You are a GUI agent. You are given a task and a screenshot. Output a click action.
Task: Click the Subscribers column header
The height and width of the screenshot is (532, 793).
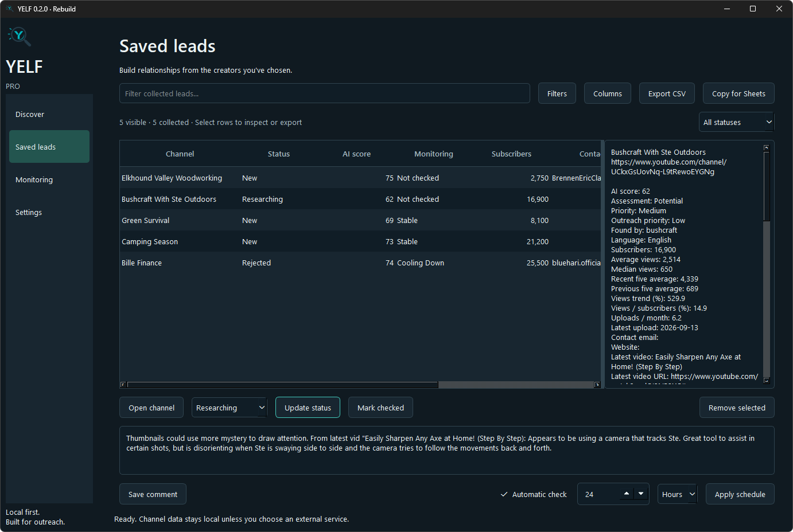(x=511, y=154)
